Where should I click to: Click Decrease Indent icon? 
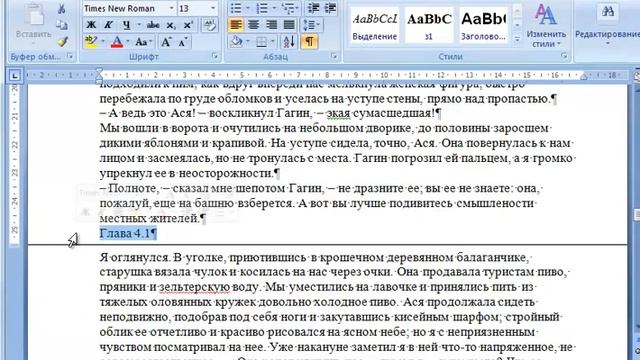point(313,8)
